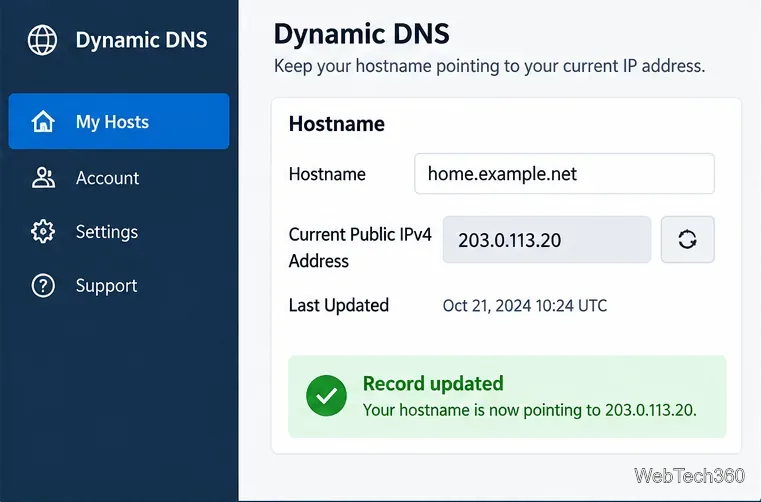Viewport: 761px width, 502px height.
Task: Refresh the current public IPv4 address
Action: coord(687,239)
